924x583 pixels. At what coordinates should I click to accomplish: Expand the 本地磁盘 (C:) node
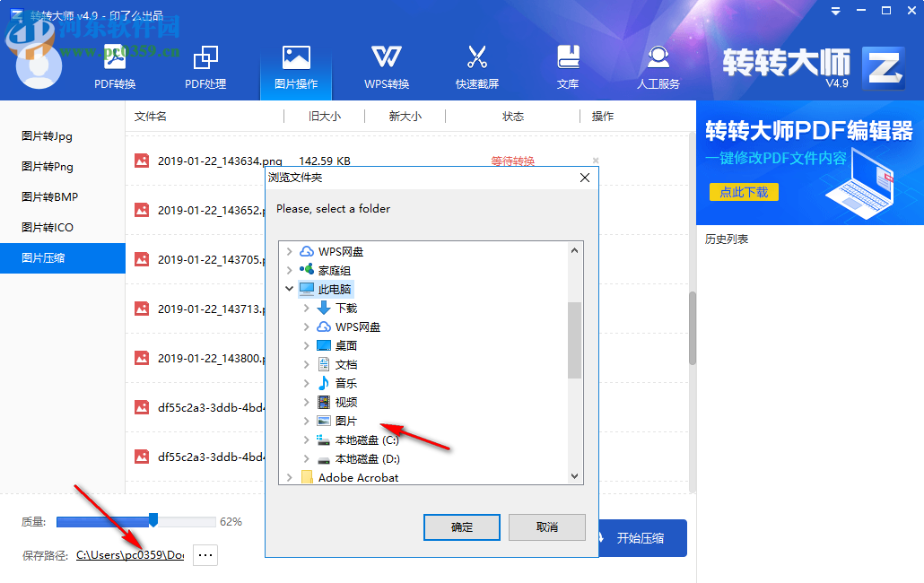click(x=305, y=439)
